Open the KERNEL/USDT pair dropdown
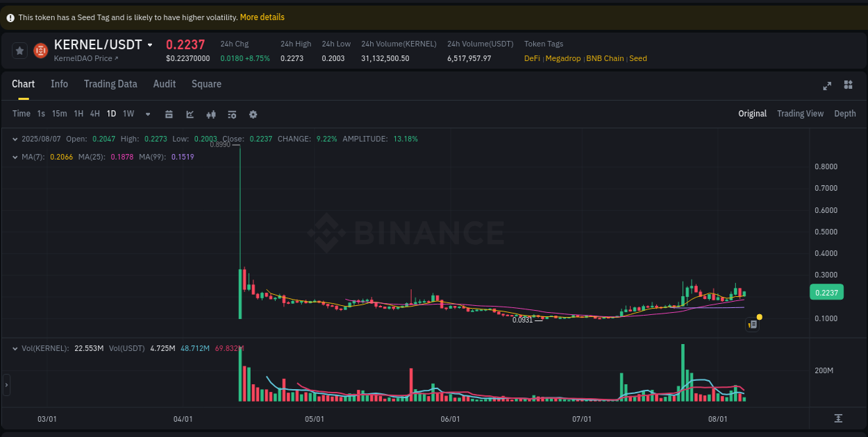Screen dimensions: 868x437 [x=149, y=44]
